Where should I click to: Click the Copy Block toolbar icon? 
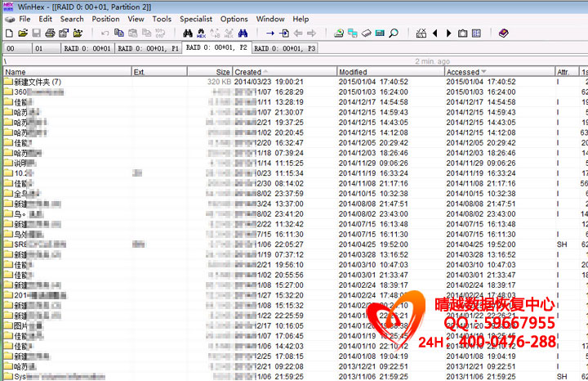click(x=119, y=34)
